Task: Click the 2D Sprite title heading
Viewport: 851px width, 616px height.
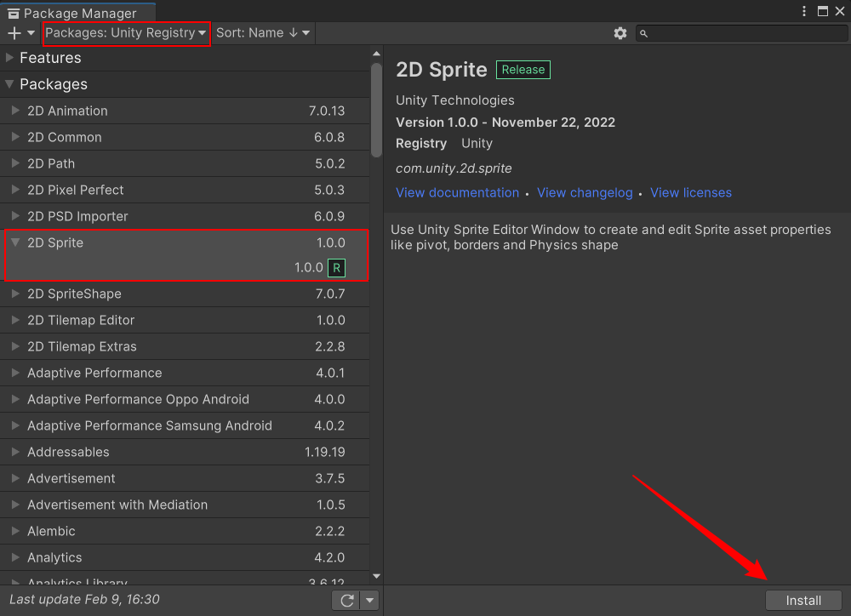Action: 441,70
